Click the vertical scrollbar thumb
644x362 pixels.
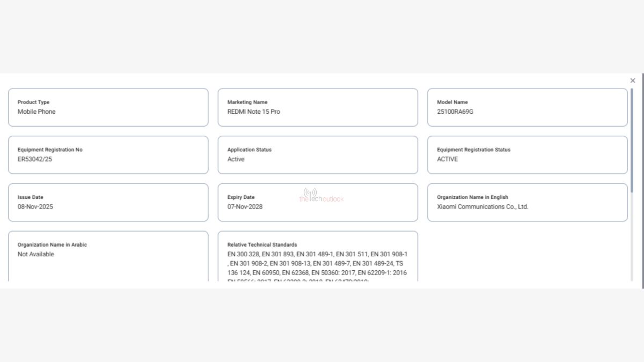tap(632, 141)
